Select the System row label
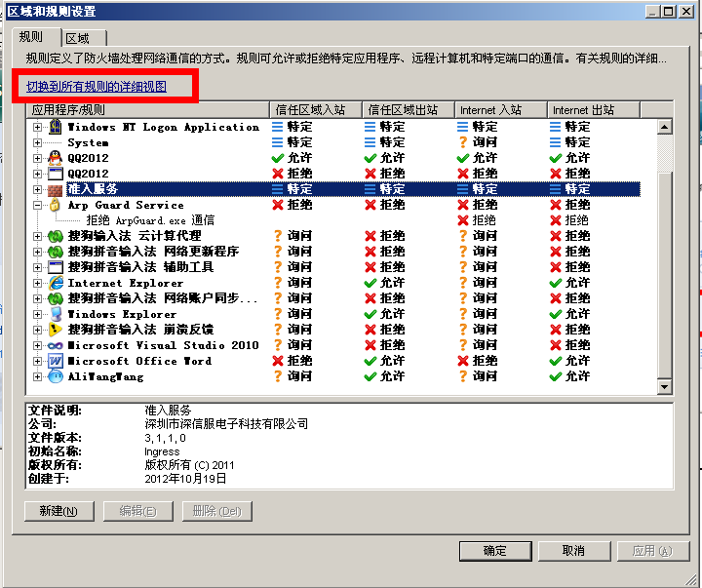Viewport: 702px width, 588px height. (88, 143)
